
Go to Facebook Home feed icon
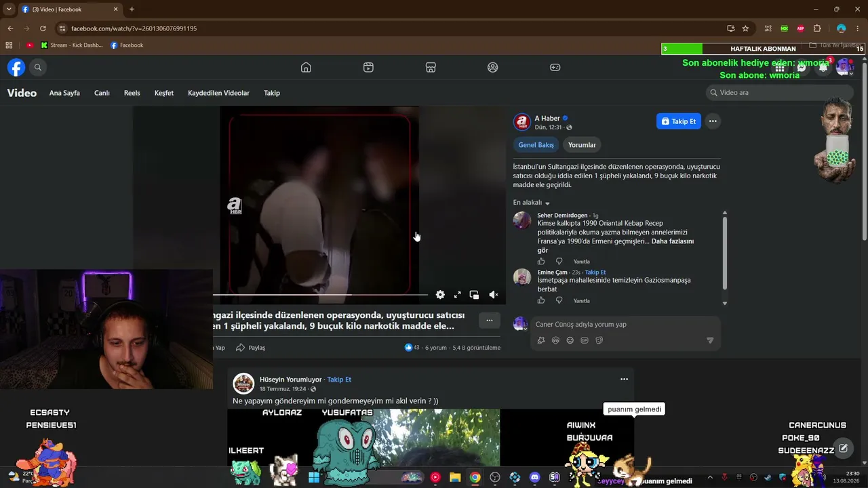[306, 67]
